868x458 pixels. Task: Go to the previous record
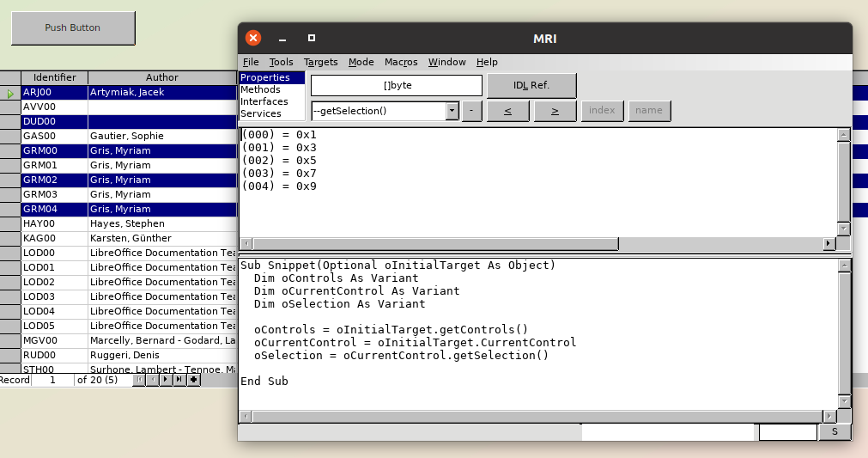click(152, 380)
